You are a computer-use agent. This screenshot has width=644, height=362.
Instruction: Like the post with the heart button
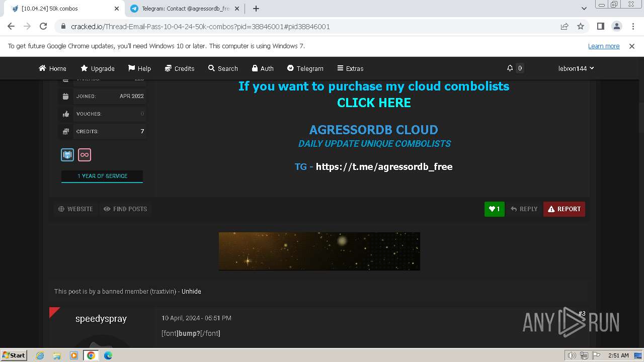(495, 209)
